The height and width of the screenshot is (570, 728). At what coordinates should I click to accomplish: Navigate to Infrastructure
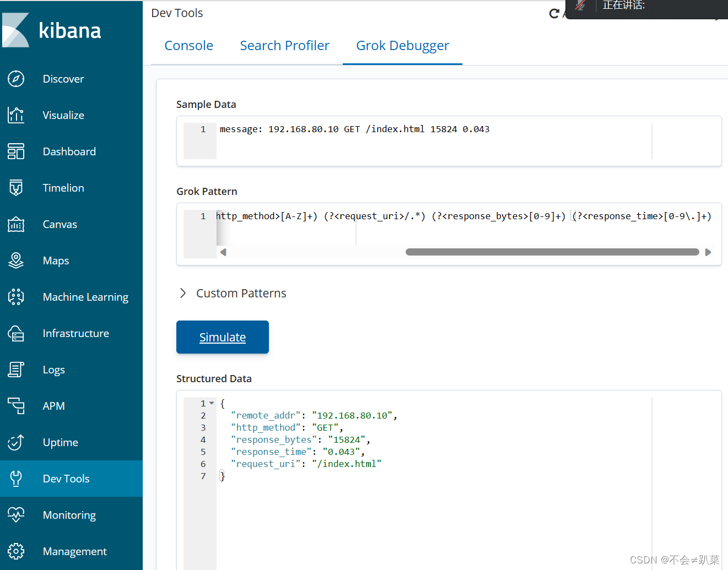[x=72, y=333]
